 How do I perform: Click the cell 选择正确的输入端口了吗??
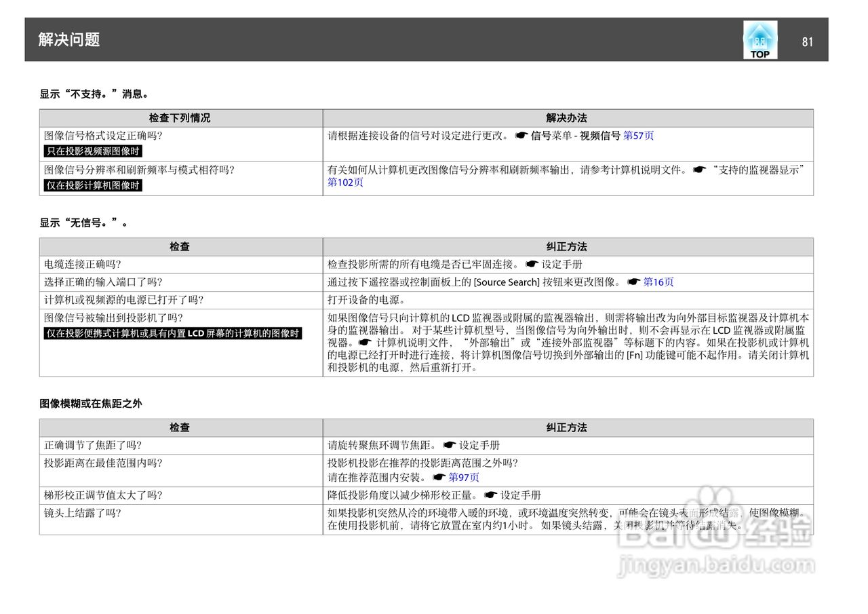tap(103, 282)
